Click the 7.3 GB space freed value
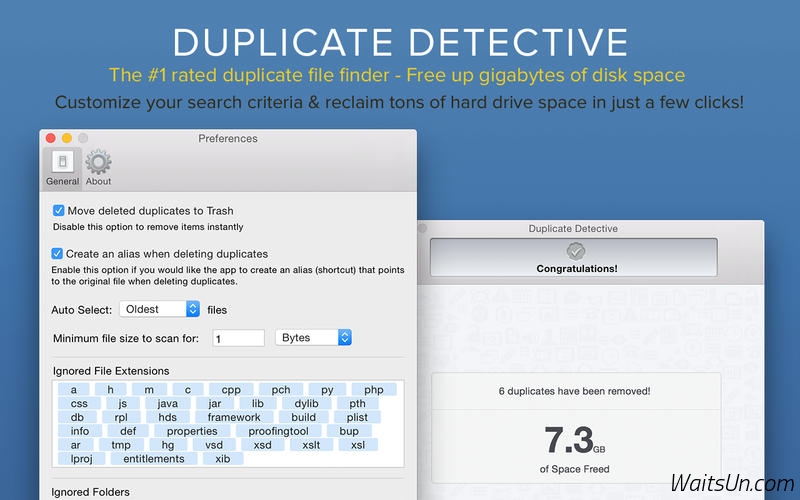The image size is (800, 500). (x=574, y=440)
